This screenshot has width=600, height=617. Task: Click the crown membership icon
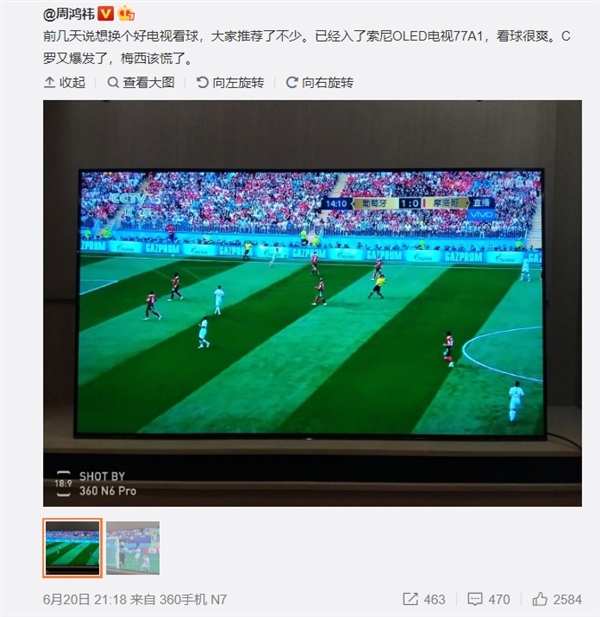(126, 14)
